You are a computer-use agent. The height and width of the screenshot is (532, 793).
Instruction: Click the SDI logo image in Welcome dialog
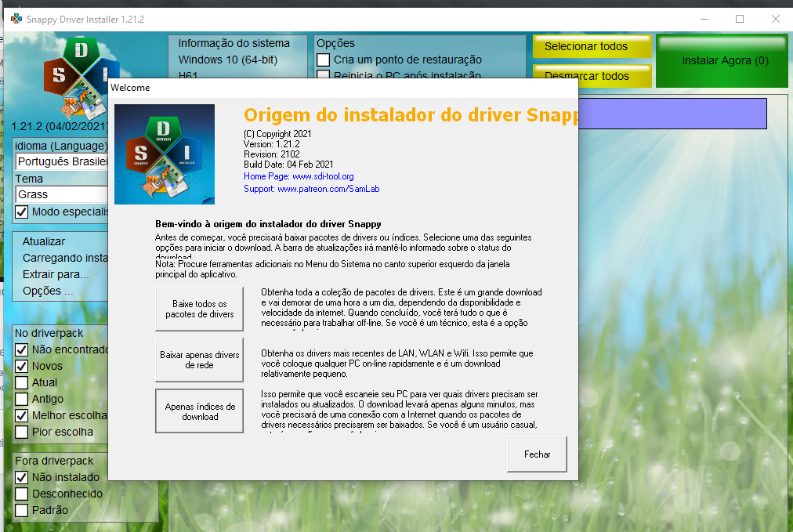pyautogui.click(x=165, y=154)
